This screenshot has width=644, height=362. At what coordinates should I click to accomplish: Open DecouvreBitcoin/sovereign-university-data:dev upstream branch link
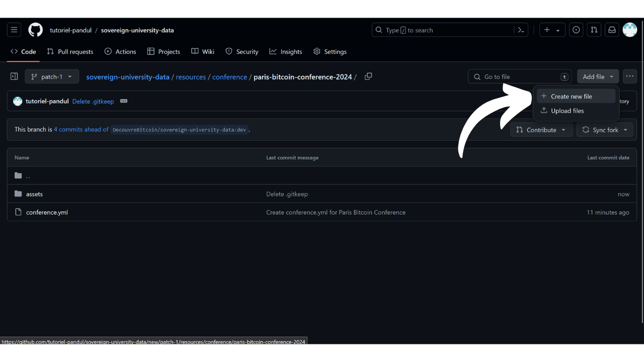[180, 130]
